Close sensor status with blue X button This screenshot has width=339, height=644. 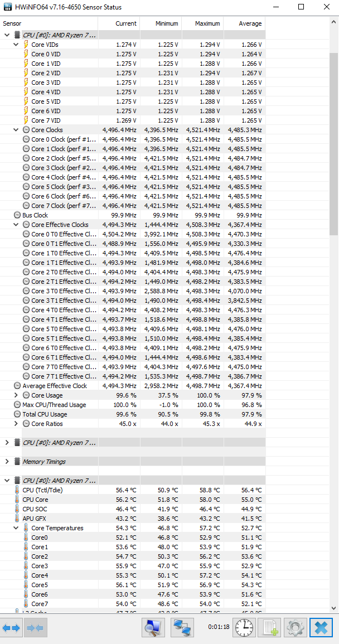pos(321,628)
